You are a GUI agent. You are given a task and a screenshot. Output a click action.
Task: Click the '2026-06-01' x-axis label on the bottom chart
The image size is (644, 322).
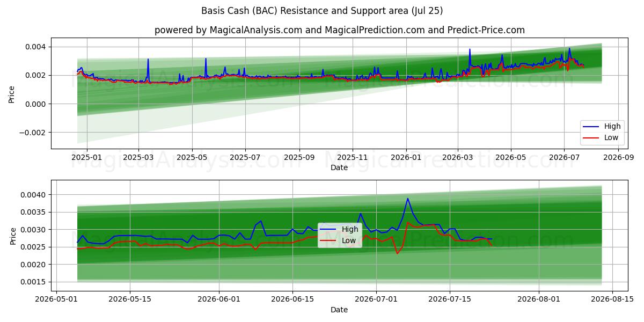[219, 300]
